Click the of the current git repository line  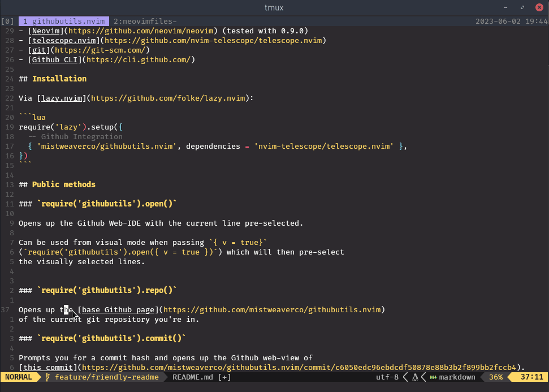[109, 320]
